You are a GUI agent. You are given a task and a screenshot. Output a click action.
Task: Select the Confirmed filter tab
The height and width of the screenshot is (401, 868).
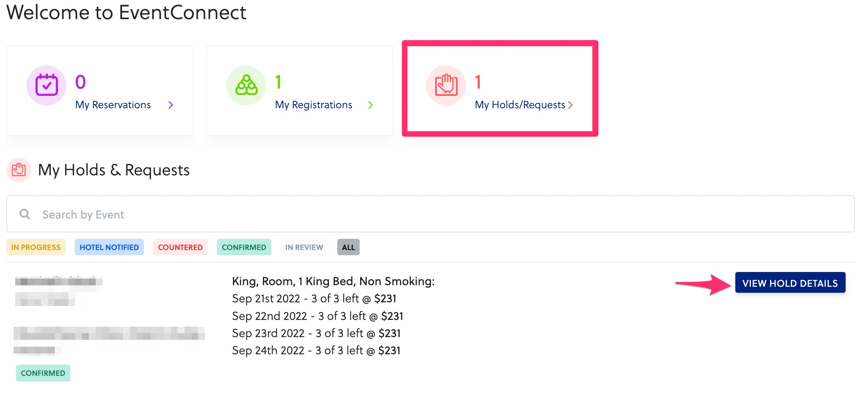coord(244,247)
